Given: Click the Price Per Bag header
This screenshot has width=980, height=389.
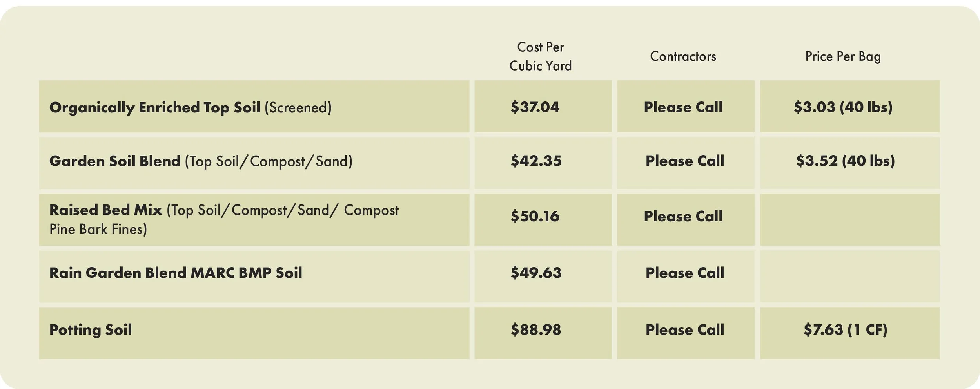Looking at the screenshot, I should point(843,56).
